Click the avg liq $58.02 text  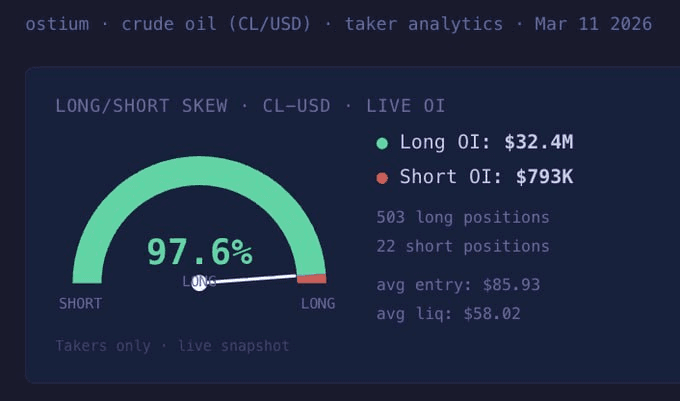tap(448, 313)
